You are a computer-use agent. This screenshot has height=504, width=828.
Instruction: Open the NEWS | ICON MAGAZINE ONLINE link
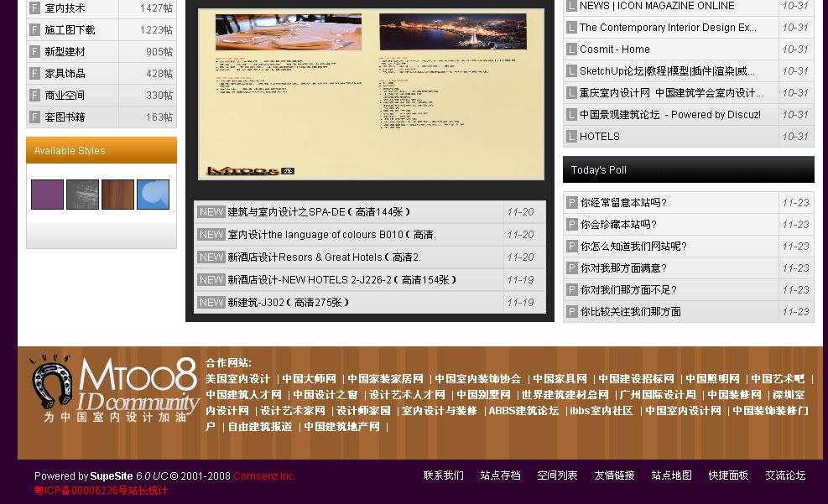pyautogui.click(x=657, y=6)
